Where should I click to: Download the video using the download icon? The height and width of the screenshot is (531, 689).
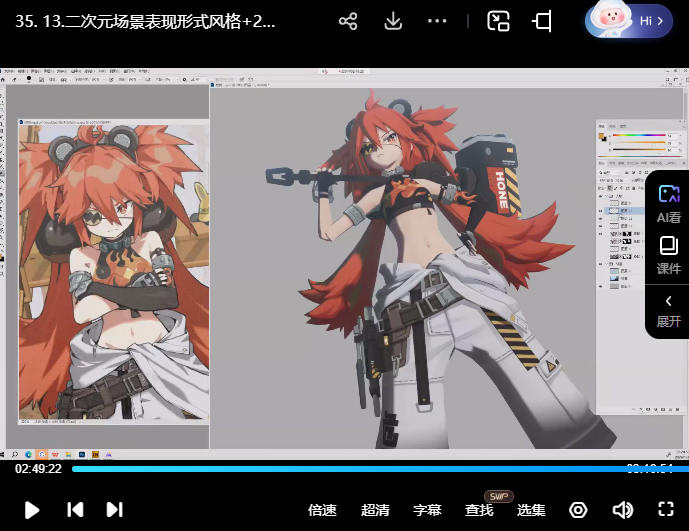tap(393, 21)
